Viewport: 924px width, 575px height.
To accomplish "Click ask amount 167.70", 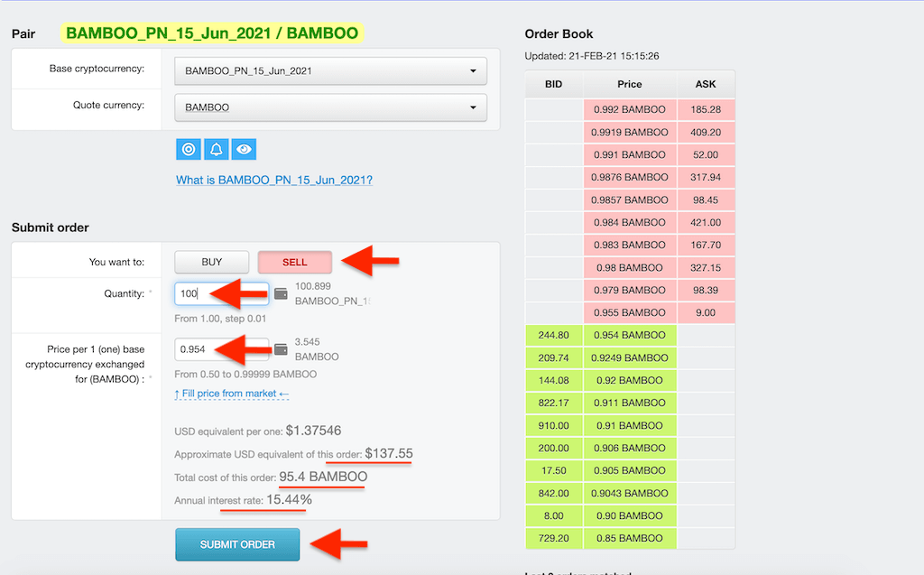I will coord(706,245).
